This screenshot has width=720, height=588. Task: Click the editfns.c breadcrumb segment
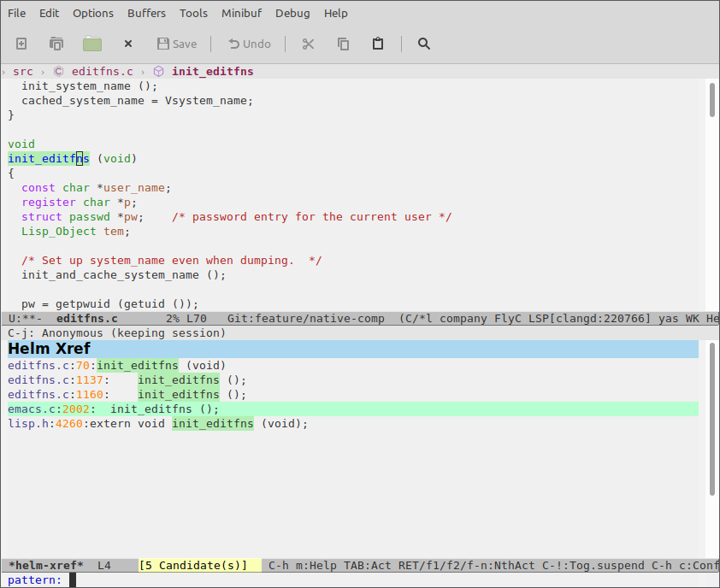click(x=103, y=72)
